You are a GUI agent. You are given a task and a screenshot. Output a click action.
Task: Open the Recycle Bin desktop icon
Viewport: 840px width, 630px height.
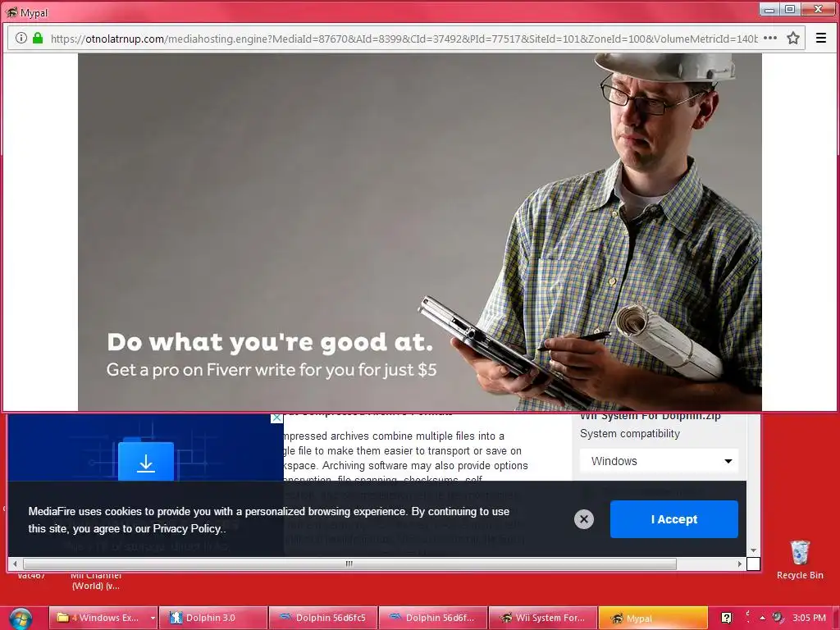pyautogui.click(x=800, y=559)
